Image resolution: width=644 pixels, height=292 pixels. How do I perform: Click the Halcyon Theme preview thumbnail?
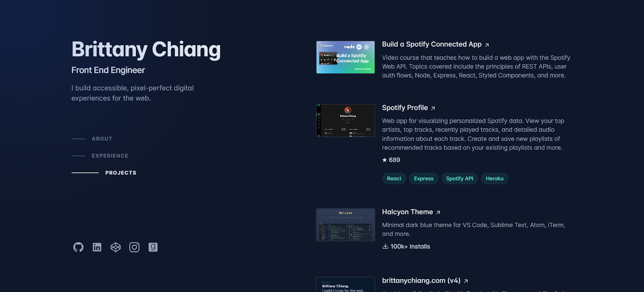point(345,225)
